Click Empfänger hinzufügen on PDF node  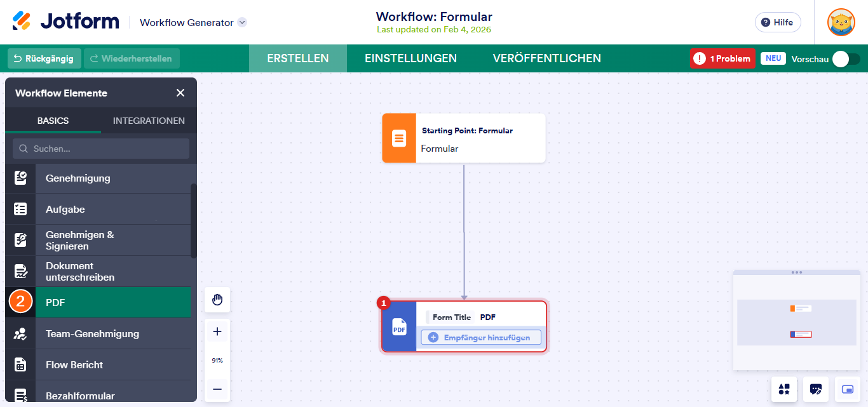pyautogui.click(x=480, y=337)
